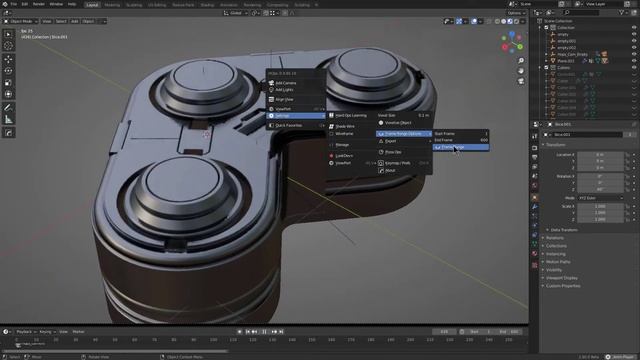Expand the Relations panel
640x360 pixels.
pyautogui.click(x=555, y=238)
